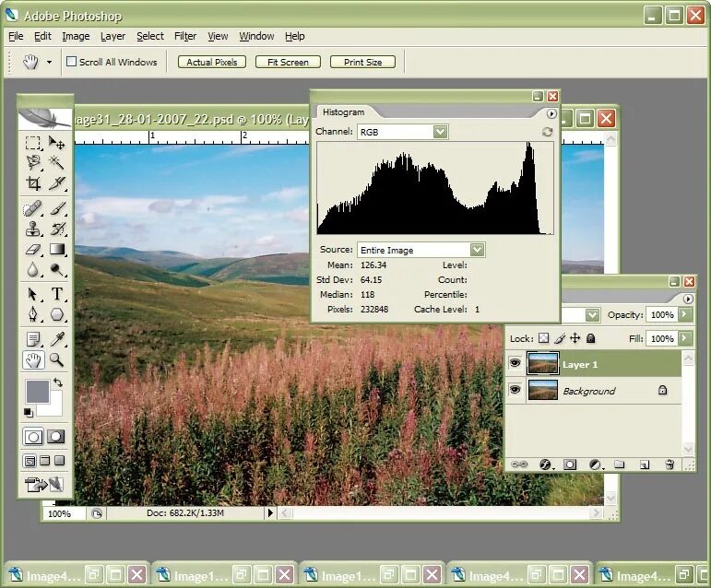Viewport: 711px width, 588px height.
Task: Create a new layer group folder
Action: point(620,465)
